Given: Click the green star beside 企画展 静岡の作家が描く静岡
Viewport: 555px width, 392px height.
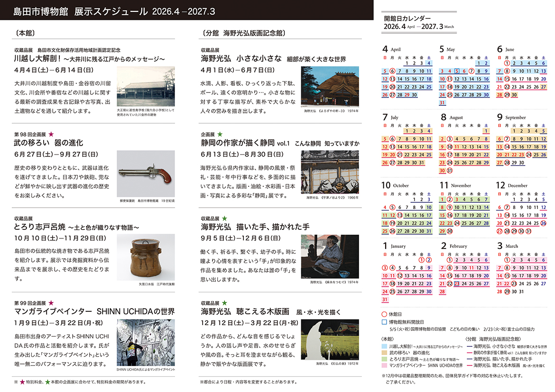Looking at the screenshot, I should 220,134.
